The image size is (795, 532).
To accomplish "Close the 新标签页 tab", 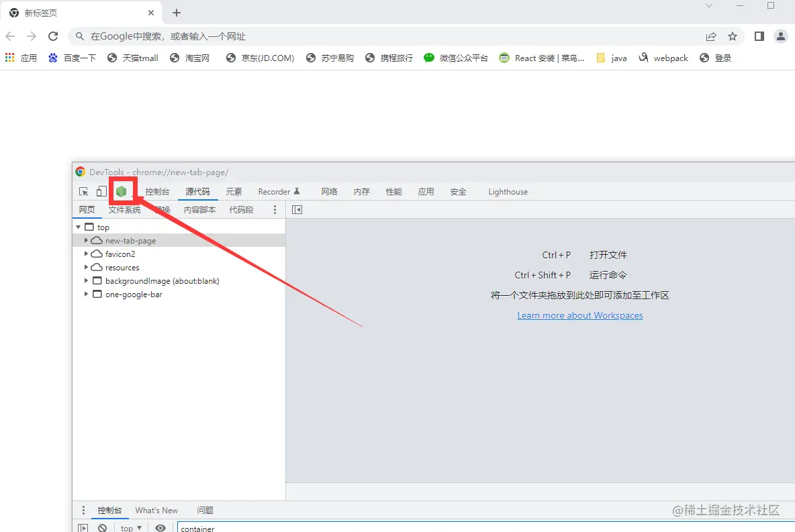I will click(x=151, y=13).
